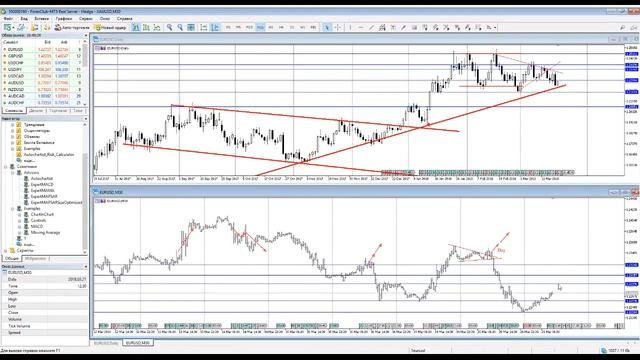
Task: Select ExpertMACD in the Navigator
Action: (42, 184)
